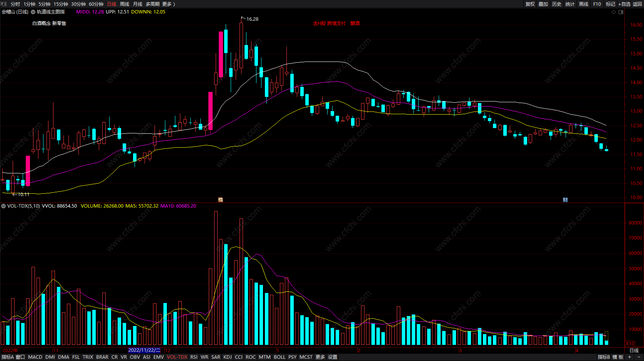Select the 30分钟 period

[78, 4]
